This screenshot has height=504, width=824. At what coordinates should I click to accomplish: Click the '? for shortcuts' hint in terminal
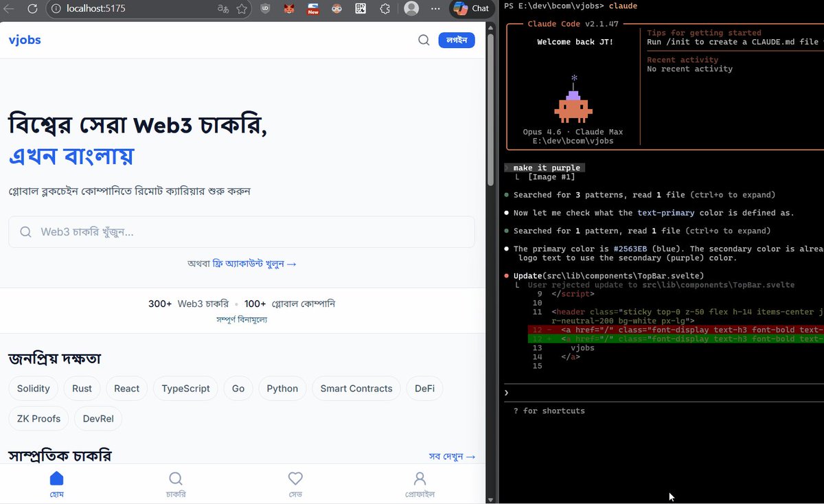549,411
